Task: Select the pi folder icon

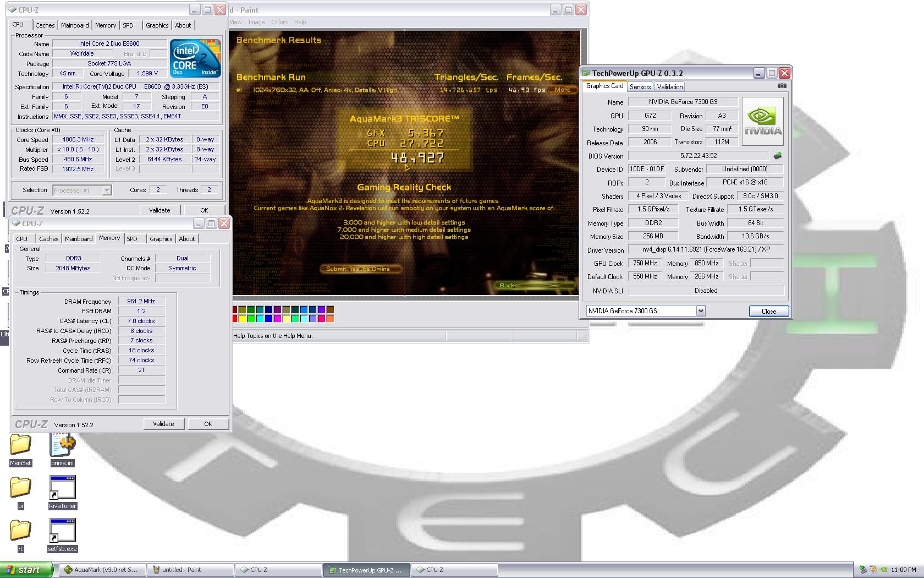Action: coord(20,488)
